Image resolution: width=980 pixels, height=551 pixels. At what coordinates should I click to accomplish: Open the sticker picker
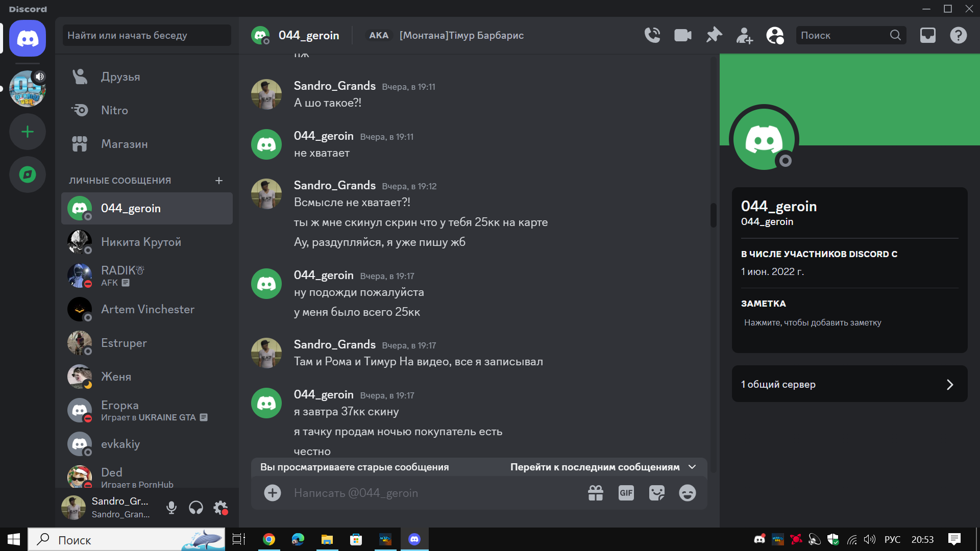pyautogui.click(x=657, y=493)
